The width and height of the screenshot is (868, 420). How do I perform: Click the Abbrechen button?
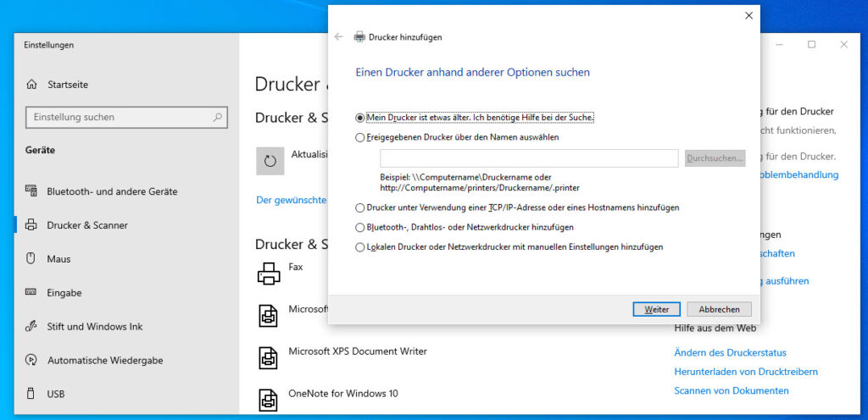(719, 309)
